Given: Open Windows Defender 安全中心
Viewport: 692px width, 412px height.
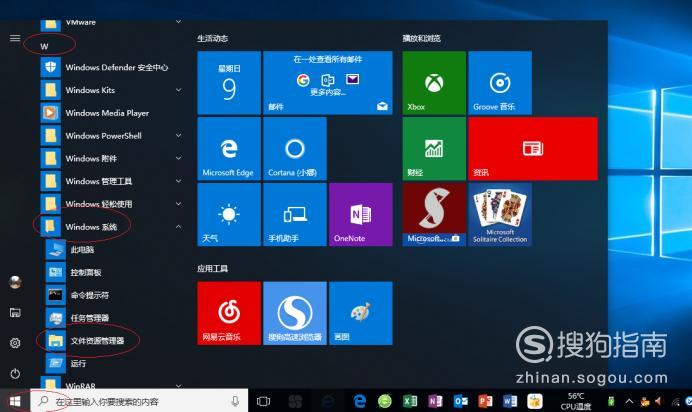Looking at the screenshot, I should point(112,67).
